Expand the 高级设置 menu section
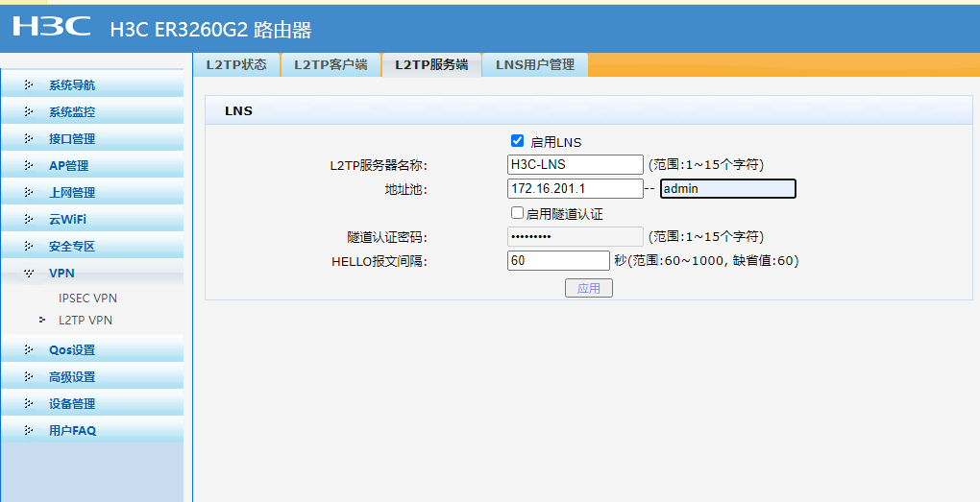 pos(92,376)
